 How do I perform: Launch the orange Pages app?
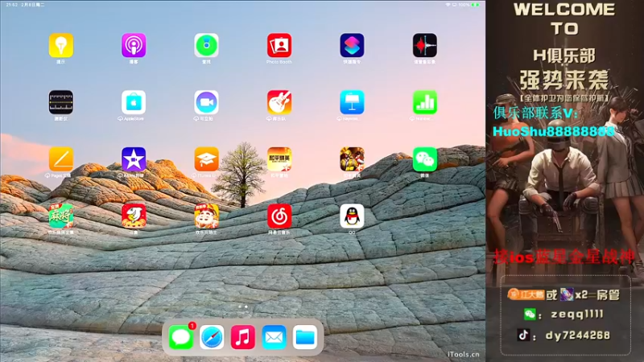pos(61,159)
